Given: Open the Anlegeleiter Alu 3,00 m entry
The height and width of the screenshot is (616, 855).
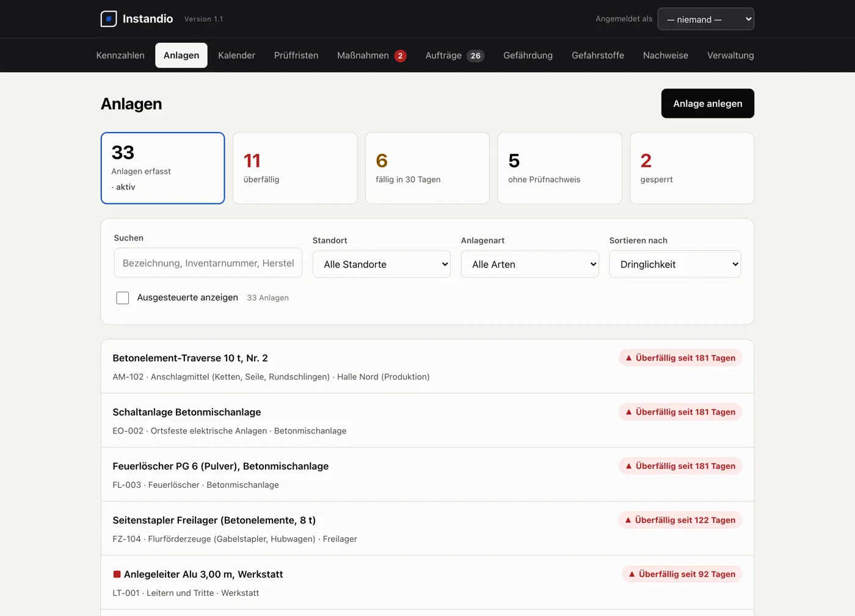Looking at the screenshot, I should [428, 582].
